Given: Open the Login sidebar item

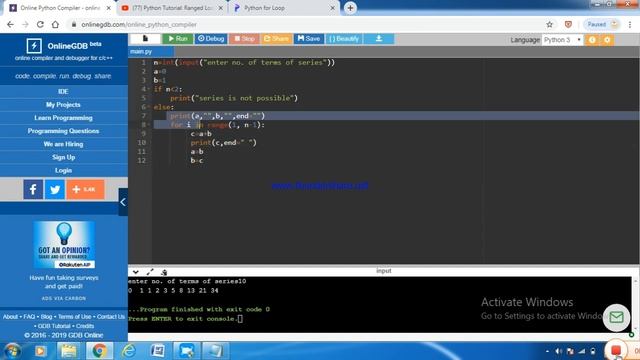Looking at the screenshot, I should click(x=63, y=170).
